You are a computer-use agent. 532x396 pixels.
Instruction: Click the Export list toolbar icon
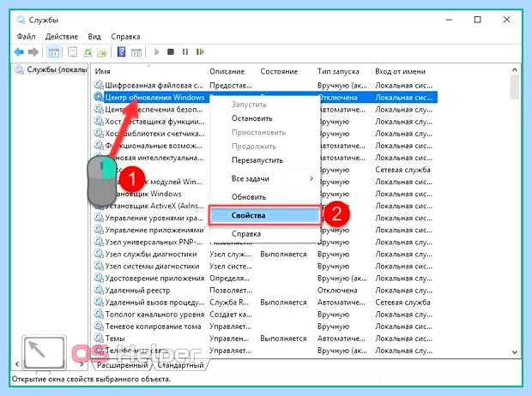coord(102,52)
